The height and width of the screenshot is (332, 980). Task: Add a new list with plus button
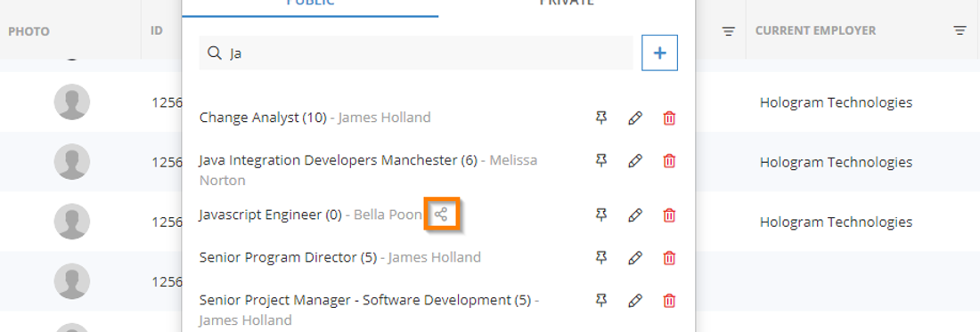coord(660,53)
